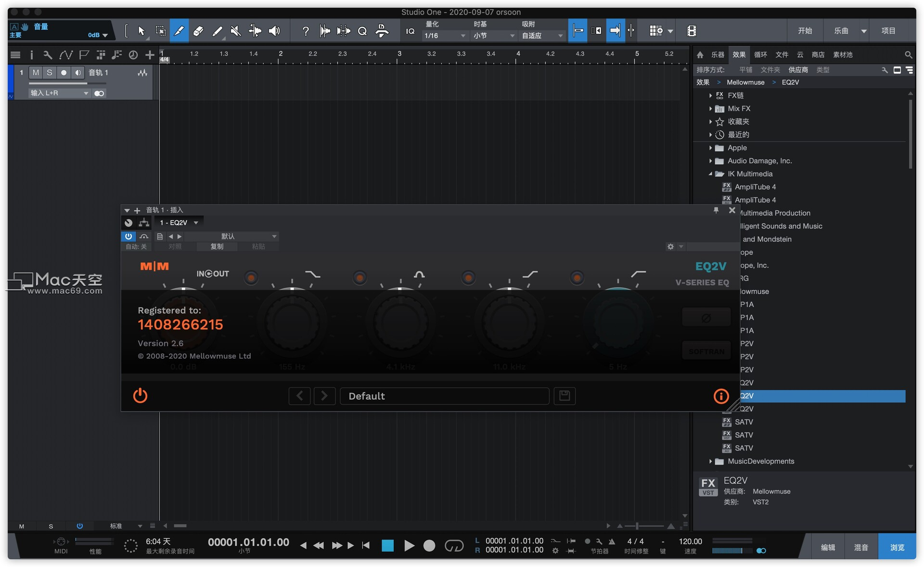Open the 混音 mixer view
The height and width of the screenshot is (567, 924).
861,547
